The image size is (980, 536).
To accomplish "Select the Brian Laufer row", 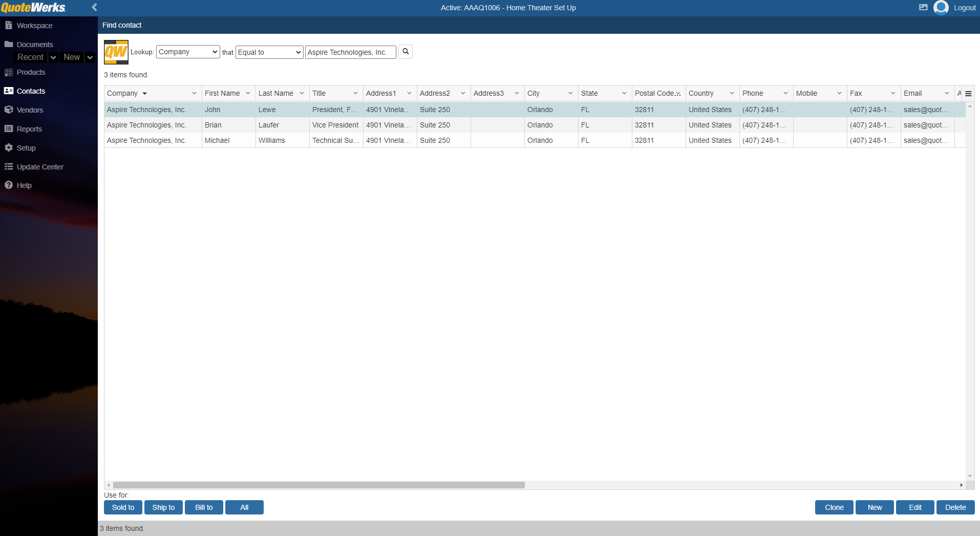I will pos(535,125).
